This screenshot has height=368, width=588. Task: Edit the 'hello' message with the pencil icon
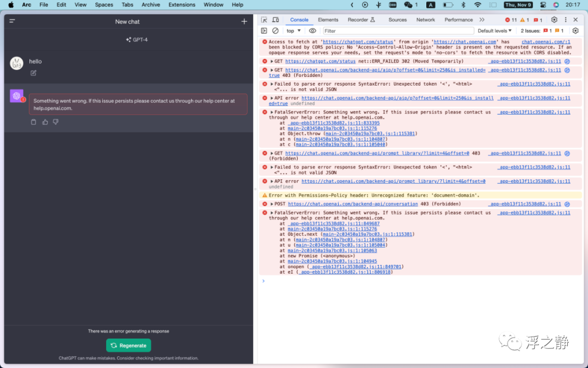pos(33,73)
